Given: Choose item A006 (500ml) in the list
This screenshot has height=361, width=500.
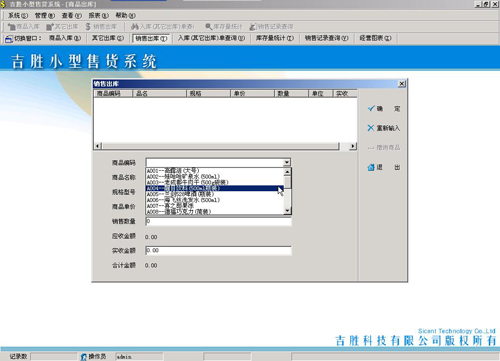Looking at the screenshot, I should pos(215,200).
